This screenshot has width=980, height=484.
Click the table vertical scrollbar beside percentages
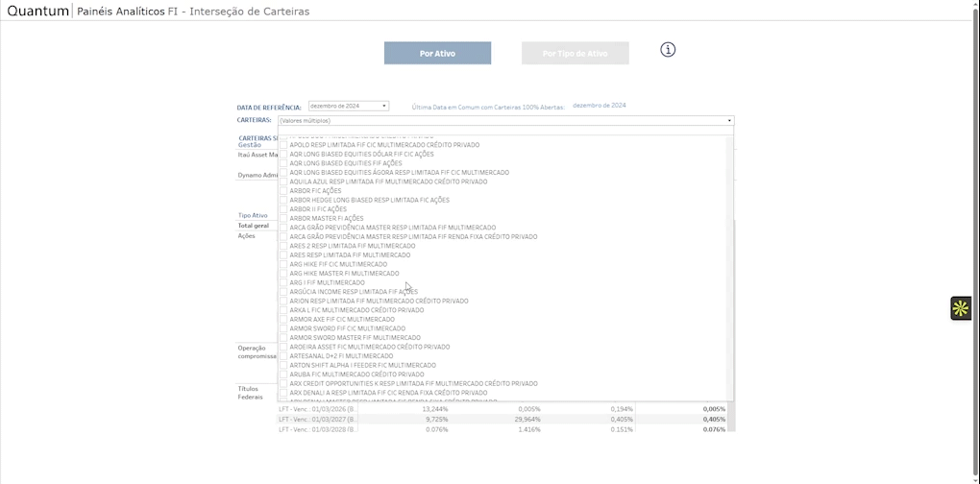[x=733, y=325]
